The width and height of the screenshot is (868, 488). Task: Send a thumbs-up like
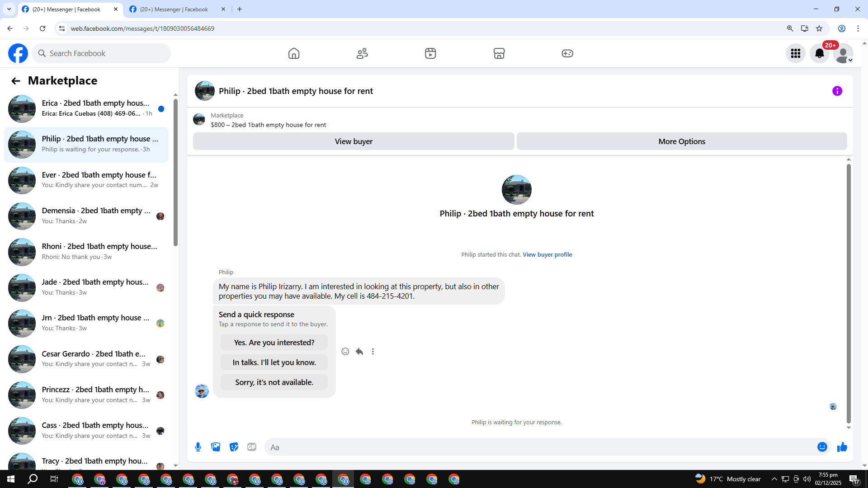point(842,447)
